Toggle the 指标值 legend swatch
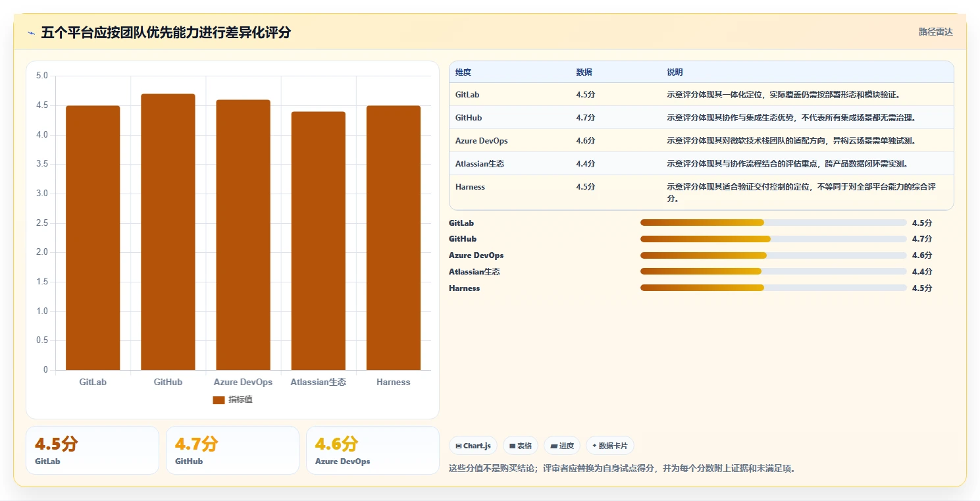The height and width of the screenshot is (501, 980). pyautogui.click(x=219, y=400)
